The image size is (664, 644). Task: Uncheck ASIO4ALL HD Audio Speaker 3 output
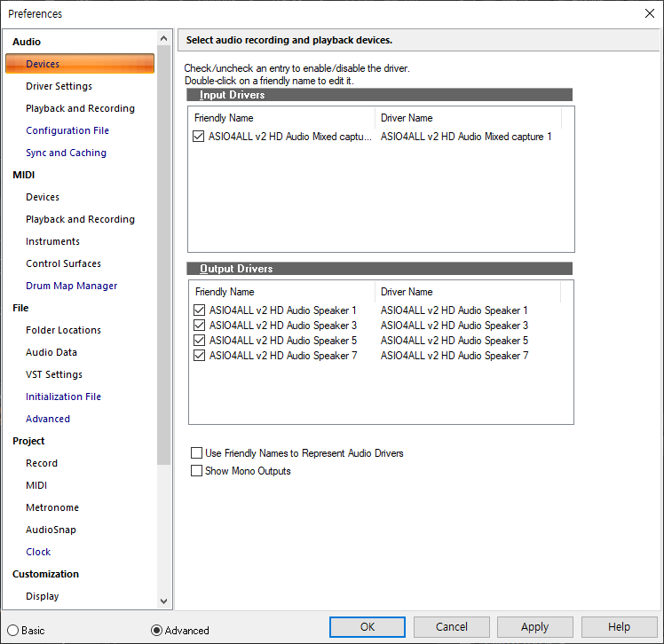click(x=199, y=326)
